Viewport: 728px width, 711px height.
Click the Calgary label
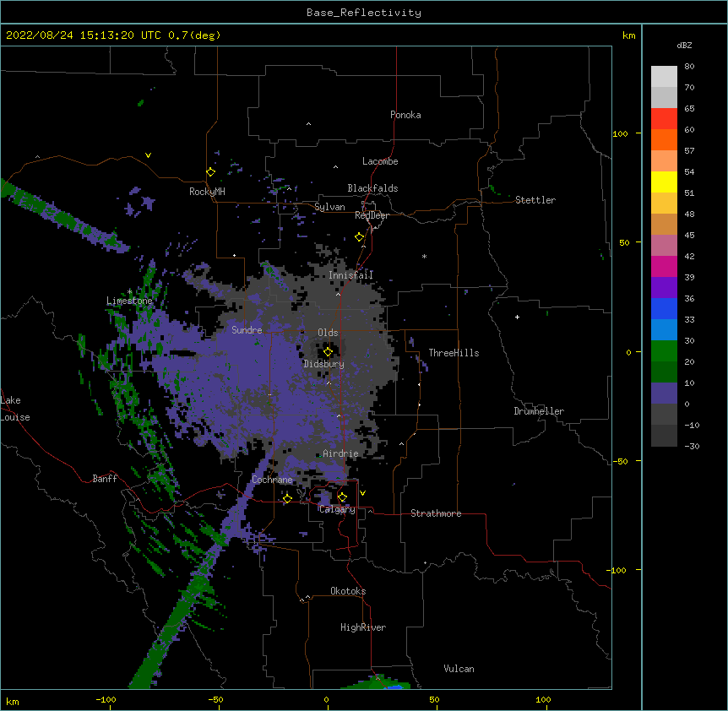[x=337, y=509]
